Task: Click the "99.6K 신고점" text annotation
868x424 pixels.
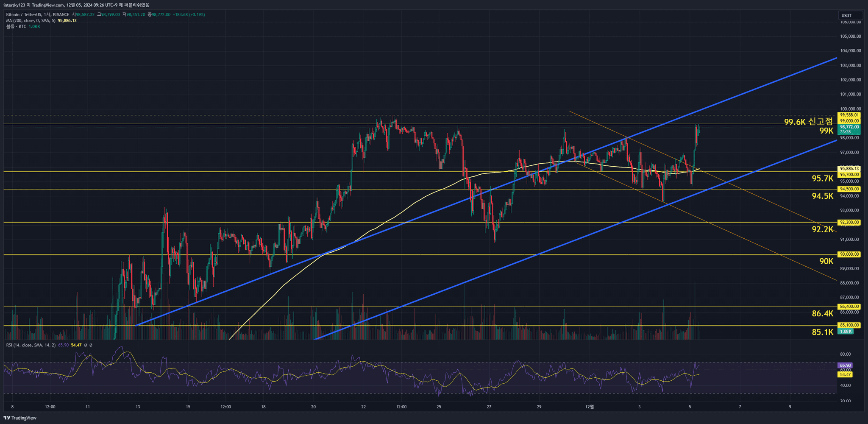Action: click(x=808, y=122)
